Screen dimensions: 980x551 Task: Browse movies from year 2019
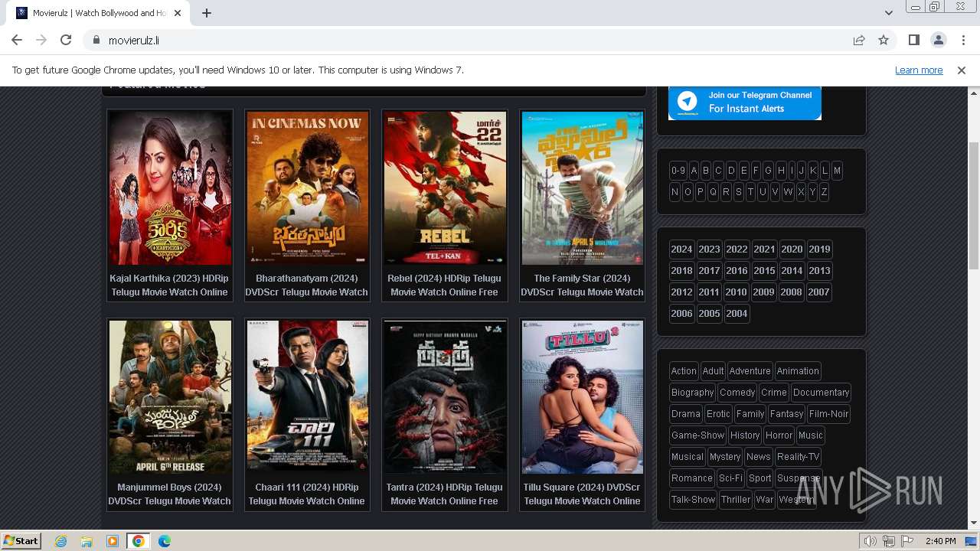[x=819, y=249]
